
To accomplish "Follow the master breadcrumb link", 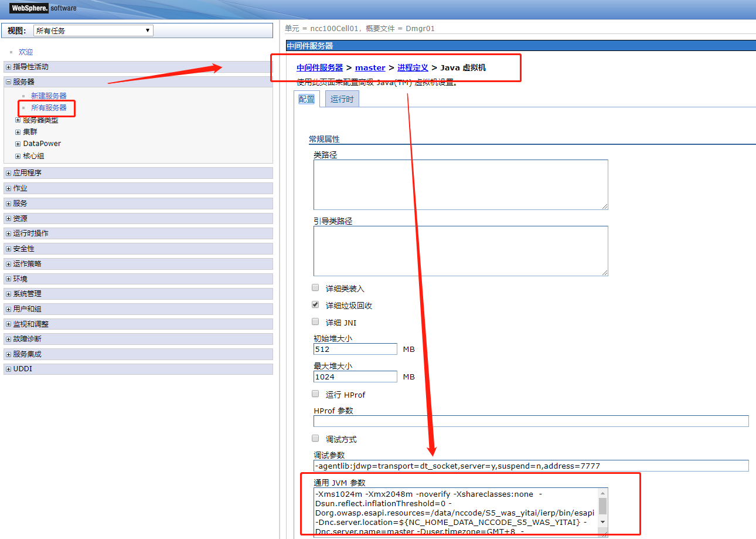I will tap(370, 67).
